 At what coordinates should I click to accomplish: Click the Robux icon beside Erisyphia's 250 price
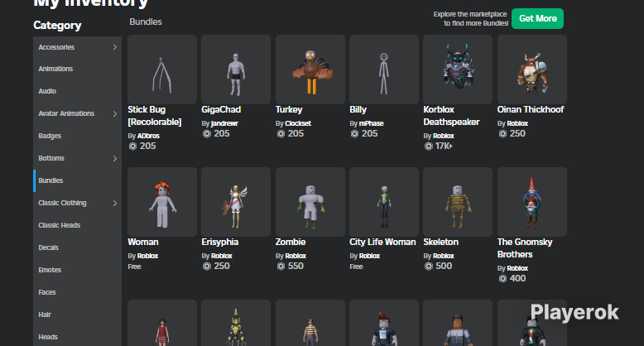pyautogui.click(x=207, y=266)
